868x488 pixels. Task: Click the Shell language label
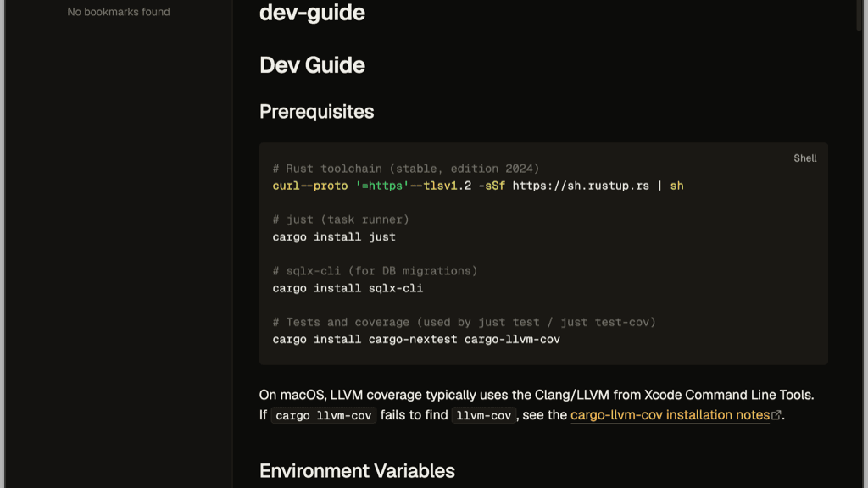pyautogui.click(x=805, y=158)
